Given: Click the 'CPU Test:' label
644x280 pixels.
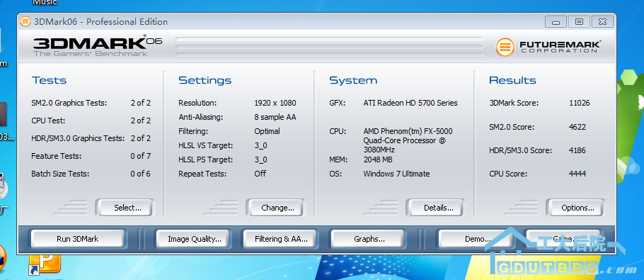Looking at the screenshot, I should coord(48,121).
